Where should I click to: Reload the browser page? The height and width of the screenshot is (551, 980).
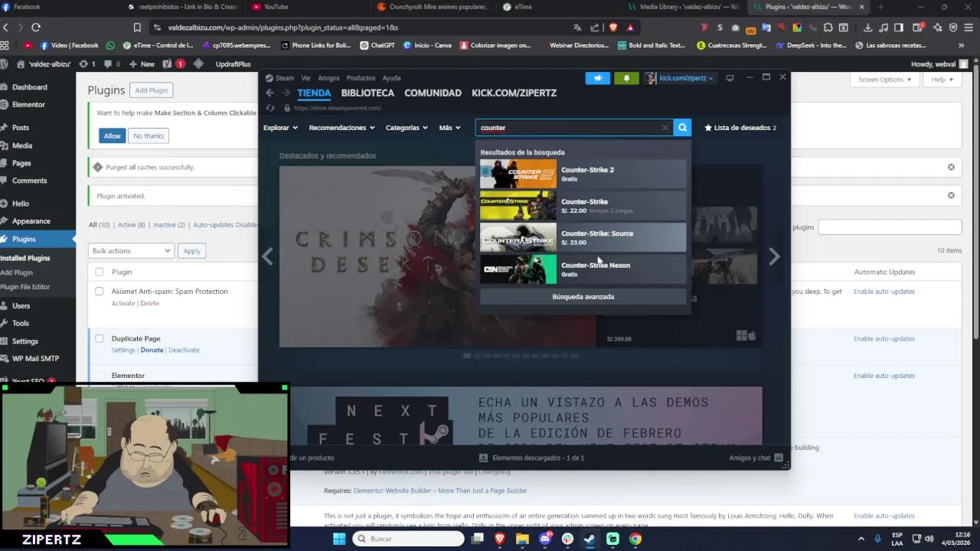[x=35, y=28]
